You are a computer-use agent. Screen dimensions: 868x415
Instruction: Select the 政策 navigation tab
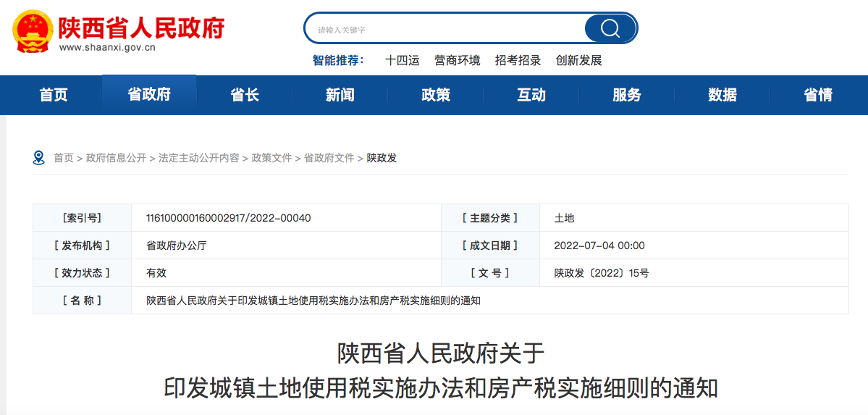[436, 95]
